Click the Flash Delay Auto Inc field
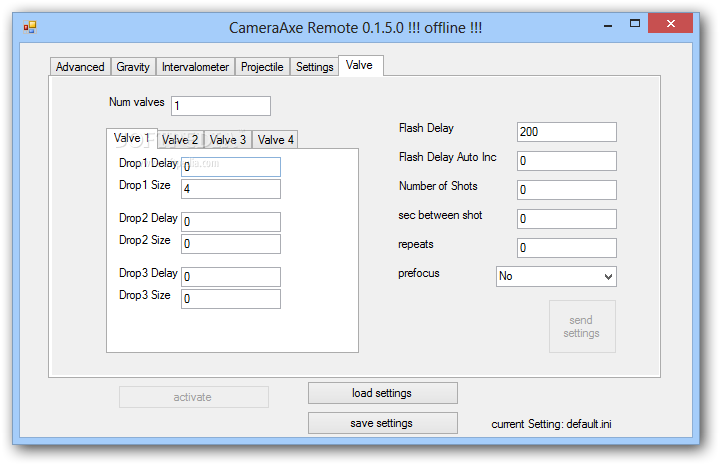The image size is (720, 465). (x=567, y=161)
